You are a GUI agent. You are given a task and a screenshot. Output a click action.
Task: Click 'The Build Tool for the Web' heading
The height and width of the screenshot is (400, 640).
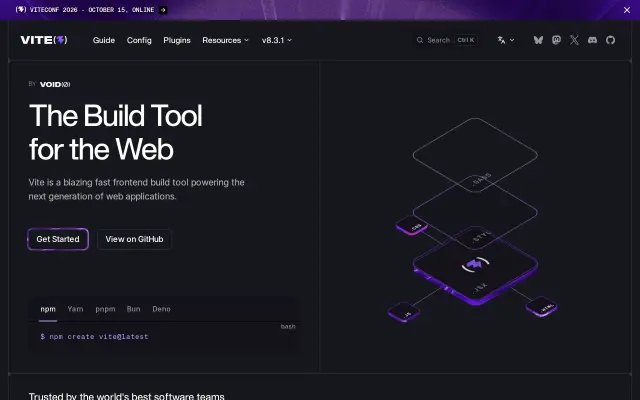click(x=116, y=132)
